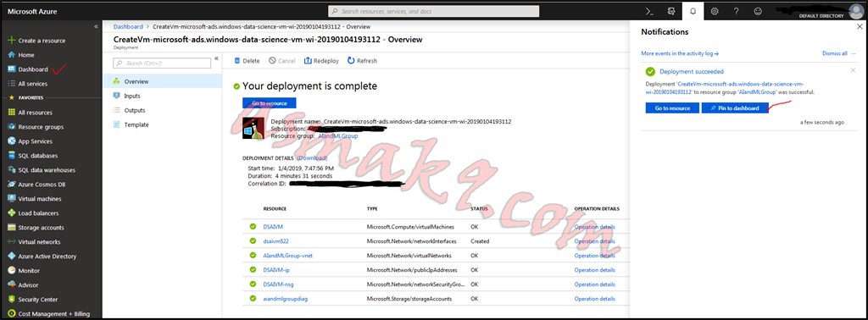Click the Go to resource button under deployment complete
This screenshot has height=320, width=868.
pyautogui.click(x=269, y=102)
